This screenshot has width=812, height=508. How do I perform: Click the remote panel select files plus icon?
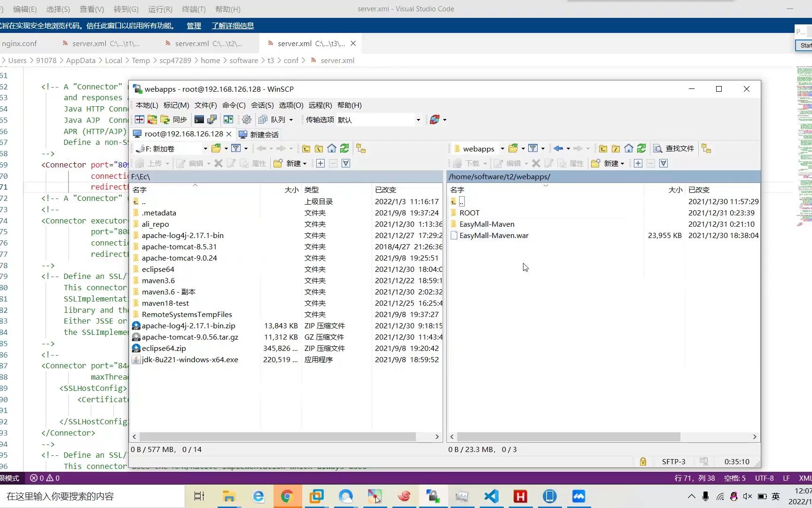(x=638, y=163)
